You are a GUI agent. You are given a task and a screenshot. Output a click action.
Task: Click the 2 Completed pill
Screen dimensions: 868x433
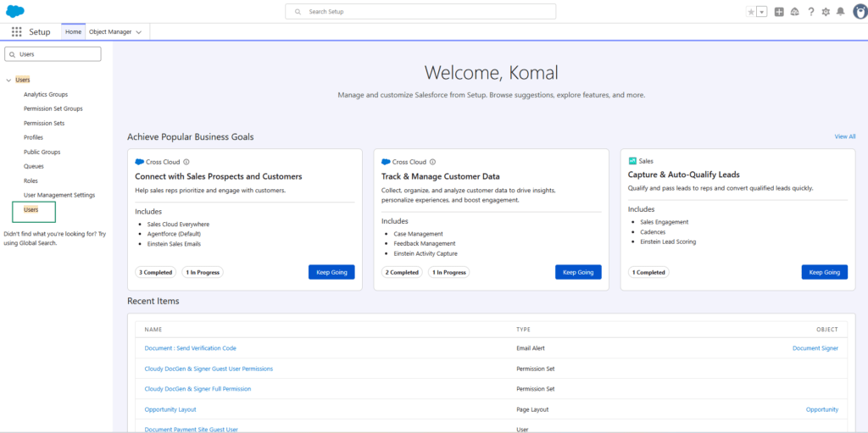[402, 272]
